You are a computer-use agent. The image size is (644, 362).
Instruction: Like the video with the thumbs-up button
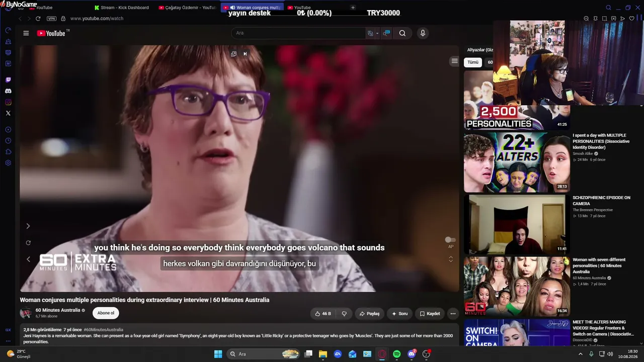pyautogui.click(x=323, y=314)
